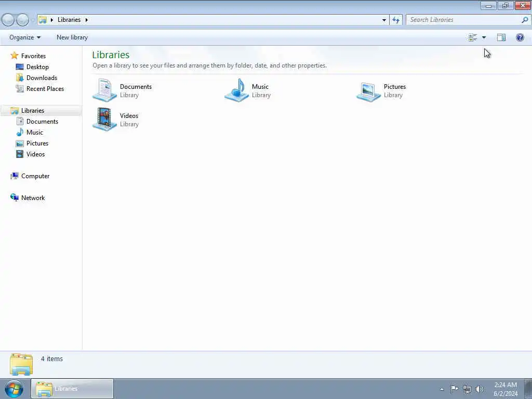The image size is (532, 399).
Task: Click the Desktop icon in Favorites
Action: pos(20,67)
